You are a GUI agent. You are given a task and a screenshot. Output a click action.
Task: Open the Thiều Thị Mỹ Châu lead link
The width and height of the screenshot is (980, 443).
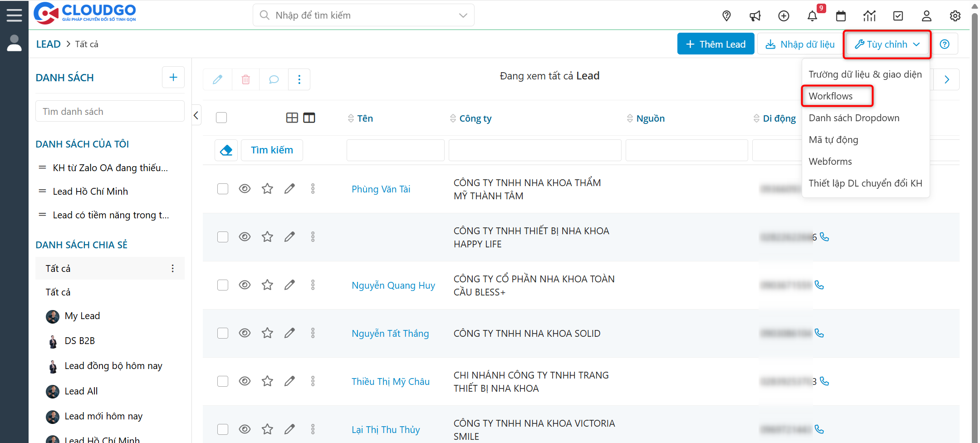coord(390,381)
